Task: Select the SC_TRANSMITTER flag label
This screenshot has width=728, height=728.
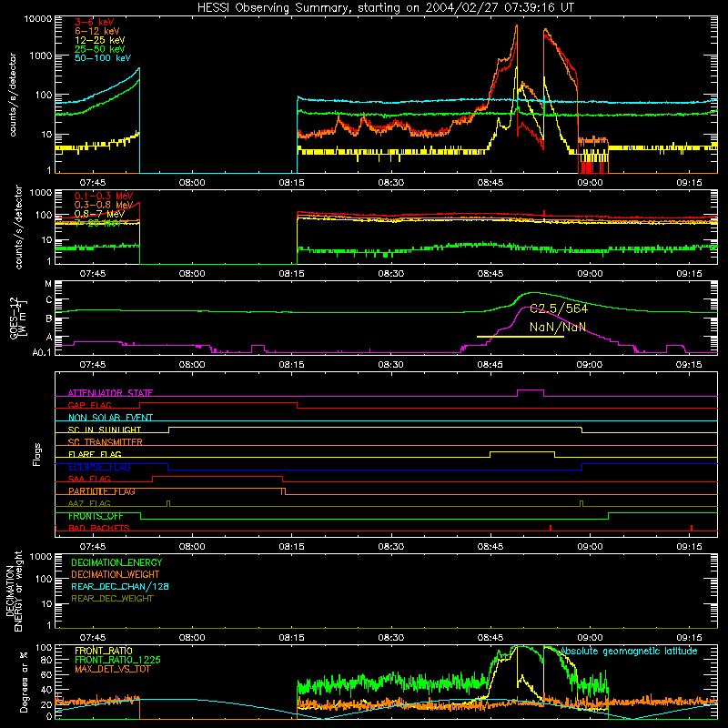Action: point(105,442)
